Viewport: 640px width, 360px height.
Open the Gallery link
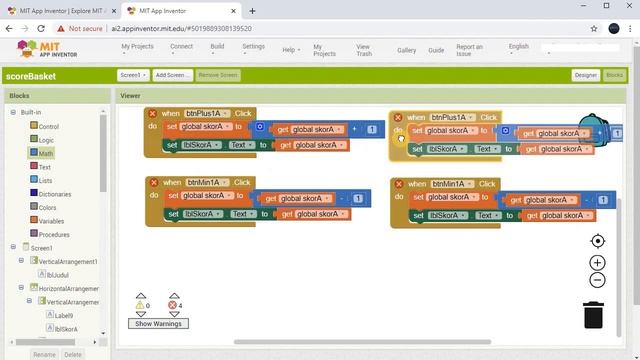407,50
